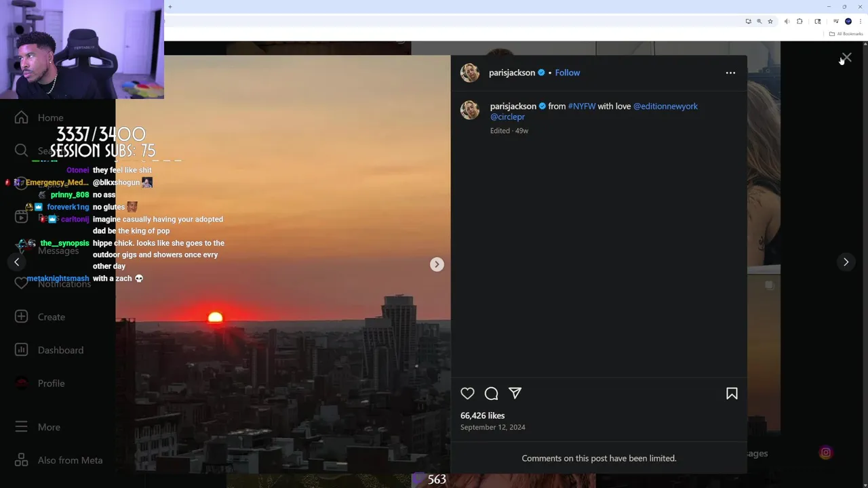Select Profile in the sidebar

pyautogui.click(x=52, y=384)
